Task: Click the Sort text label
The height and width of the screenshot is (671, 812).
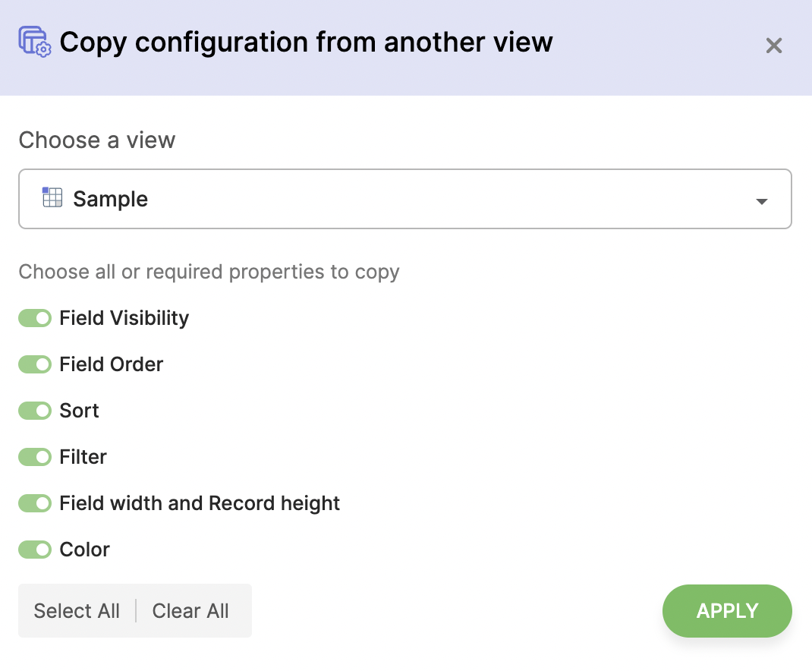Action: pos(80,411)
